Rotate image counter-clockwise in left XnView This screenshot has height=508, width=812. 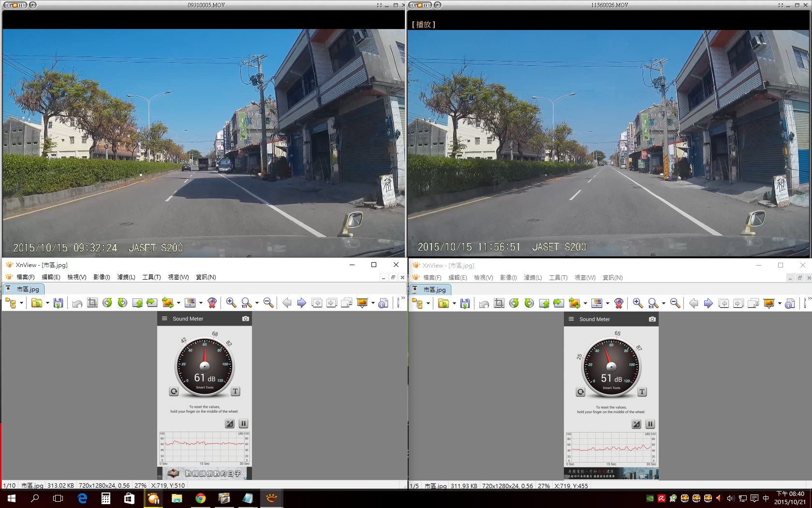click(107, 303)
